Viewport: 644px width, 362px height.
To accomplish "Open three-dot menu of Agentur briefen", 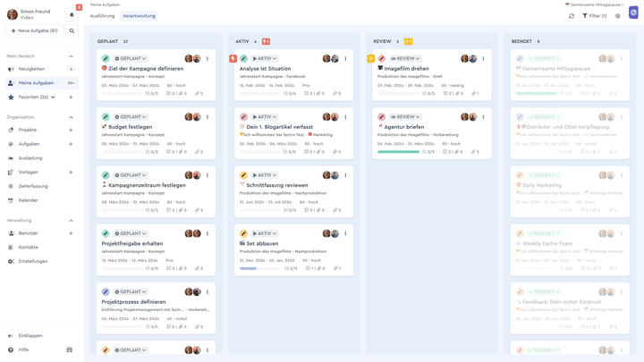I will click(x=483, y=117).
